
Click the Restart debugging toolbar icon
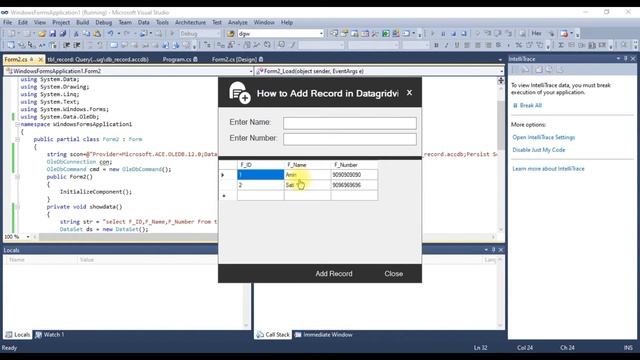tap(464, 33)
